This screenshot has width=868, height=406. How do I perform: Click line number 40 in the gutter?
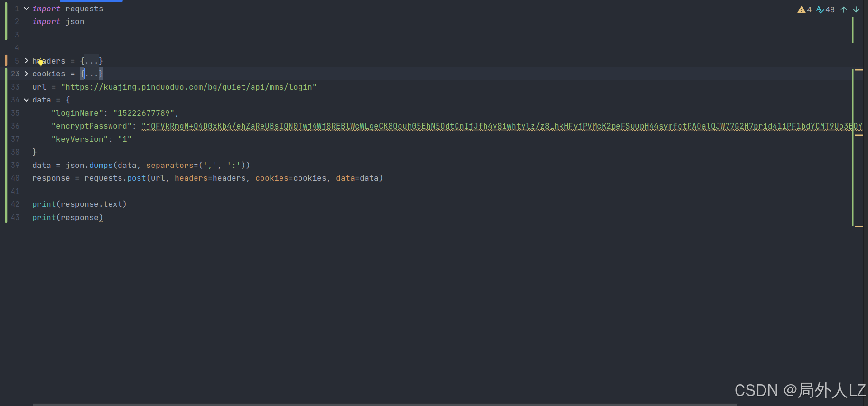coord(15,178)
